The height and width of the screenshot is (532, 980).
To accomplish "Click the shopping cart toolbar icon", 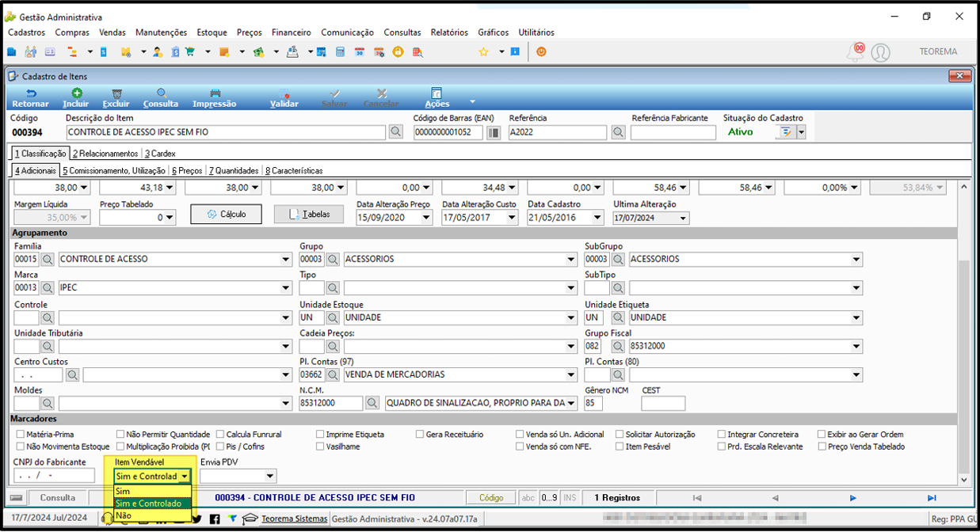I will click(189, 51).
